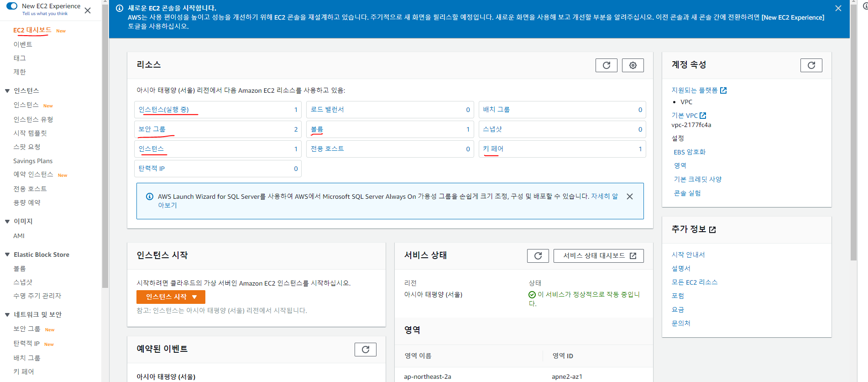This screenshot has width=868, height=382.
Task: Open external link icon beside 추가 정보
Action: click(712, 230)
